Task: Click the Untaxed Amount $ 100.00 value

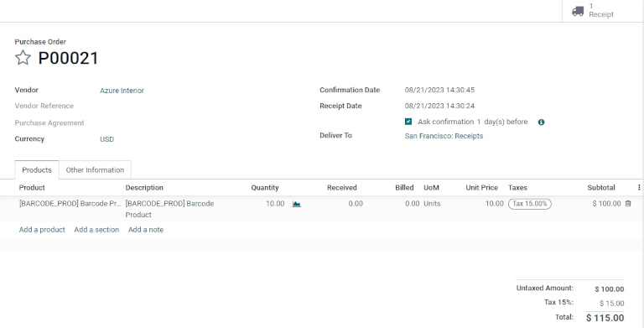Action: 610,289
